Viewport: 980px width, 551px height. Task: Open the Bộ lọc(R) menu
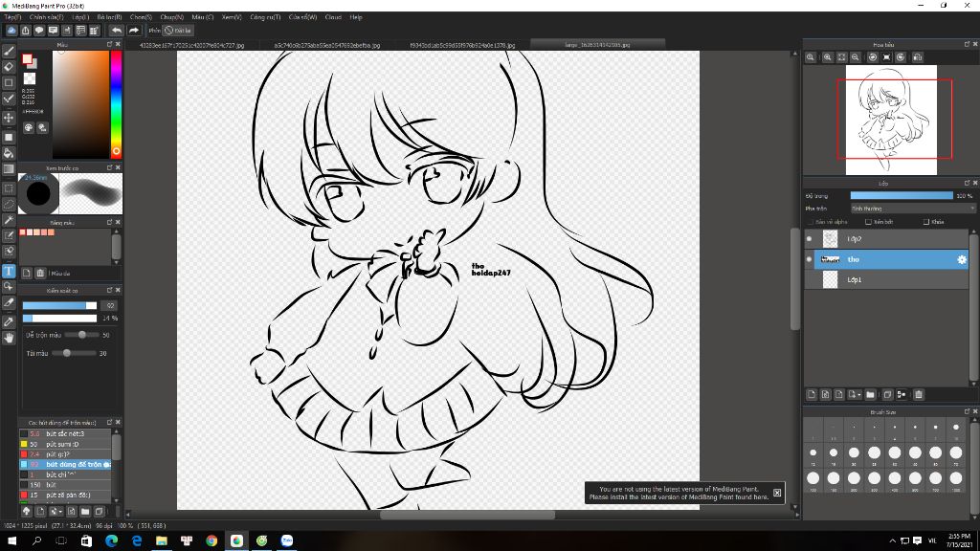tap(109, 17)
